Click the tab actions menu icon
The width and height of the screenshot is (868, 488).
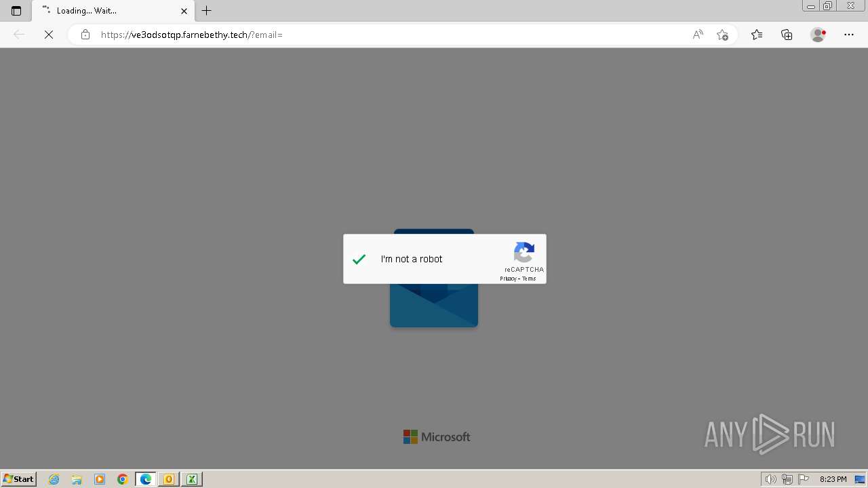[x=16, y=11]
